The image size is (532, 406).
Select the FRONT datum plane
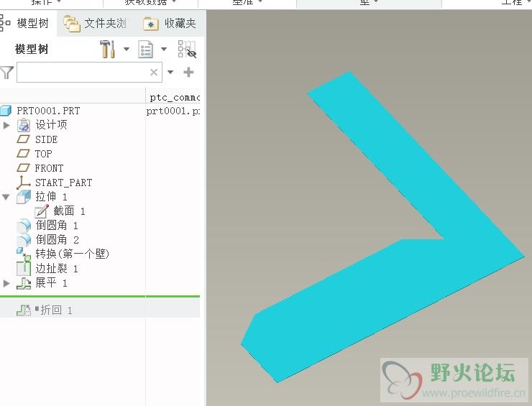pyautogui.click(x=49, y=168)
